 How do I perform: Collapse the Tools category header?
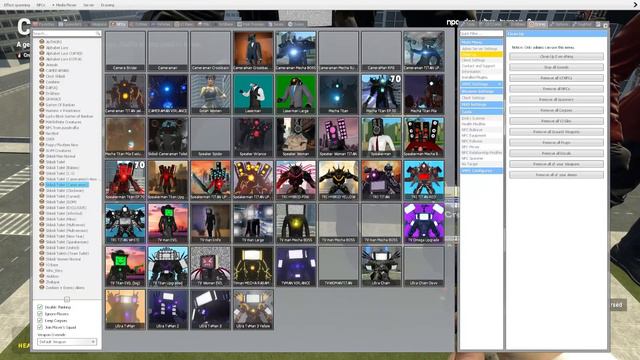(x=481, y=112)
